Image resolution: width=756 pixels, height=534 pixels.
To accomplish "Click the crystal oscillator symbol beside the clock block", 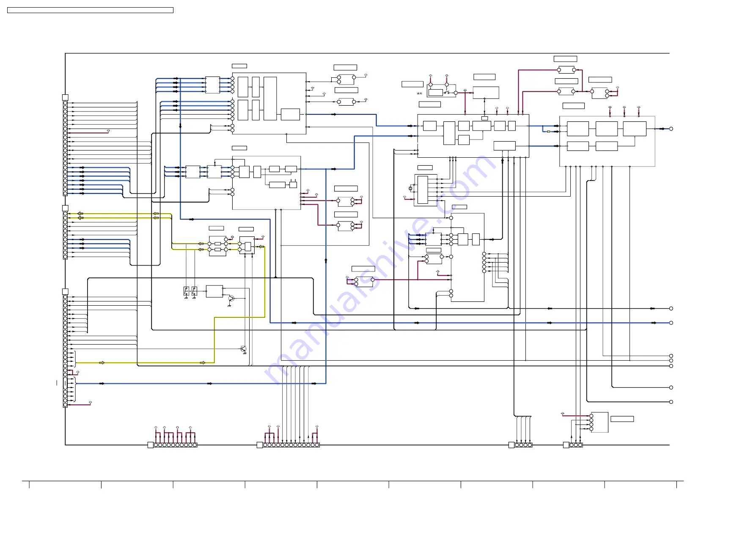I will 410,188.
